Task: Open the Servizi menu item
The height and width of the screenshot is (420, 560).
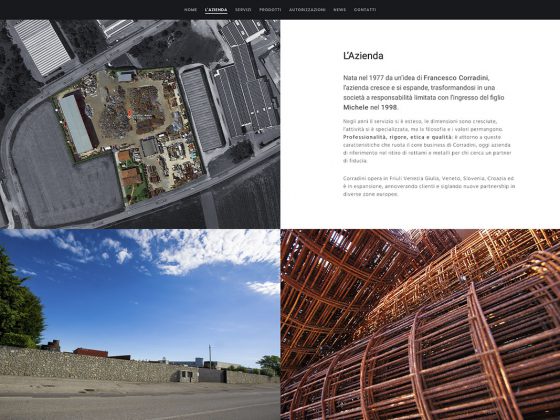Action: coord(243,10)
